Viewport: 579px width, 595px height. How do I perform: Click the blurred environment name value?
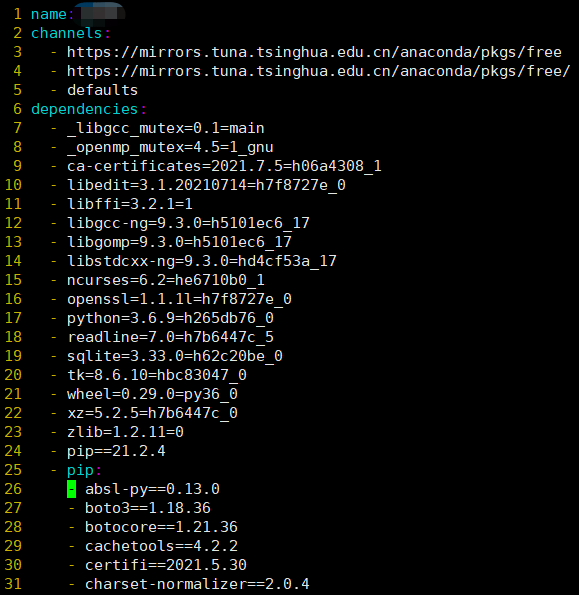click(x=101, y=13)
